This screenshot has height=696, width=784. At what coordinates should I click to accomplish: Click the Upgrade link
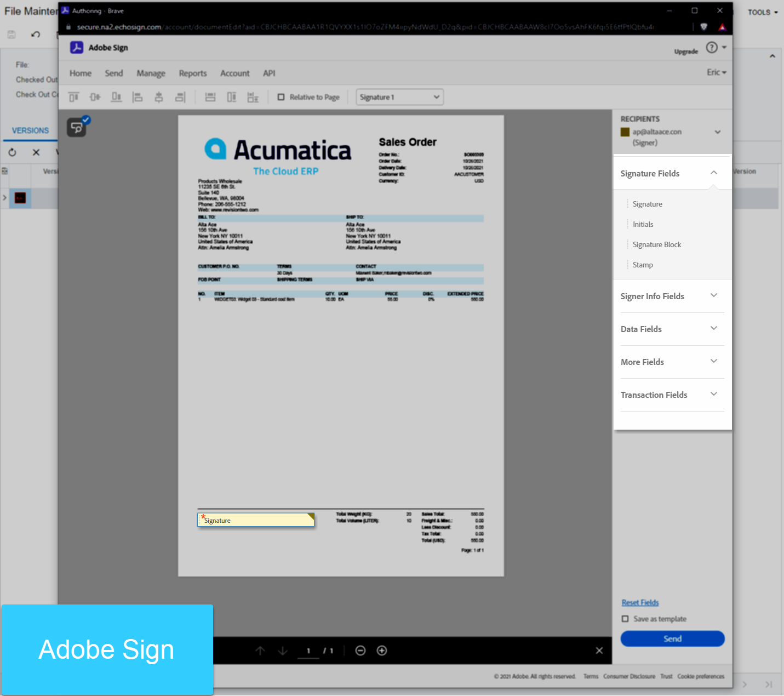[686, 52]
